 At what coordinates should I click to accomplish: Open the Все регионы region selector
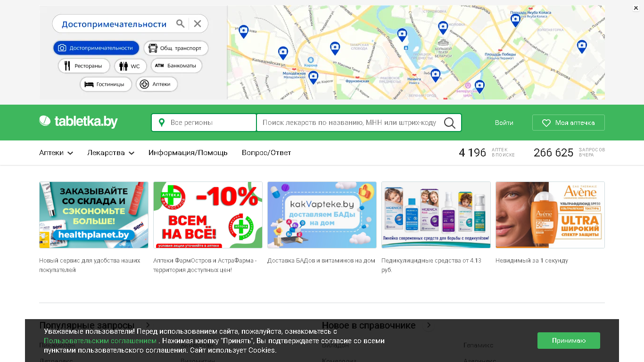(204, 123)
